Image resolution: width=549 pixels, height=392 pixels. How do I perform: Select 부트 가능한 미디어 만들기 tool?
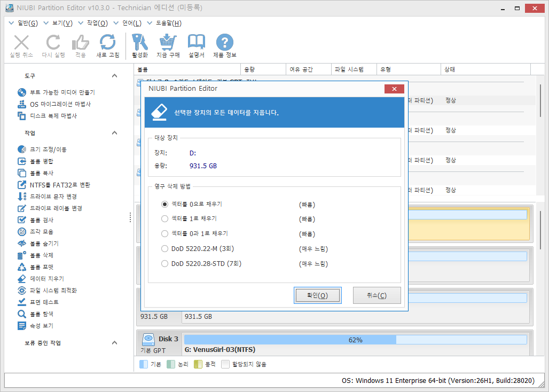(57, 92)
